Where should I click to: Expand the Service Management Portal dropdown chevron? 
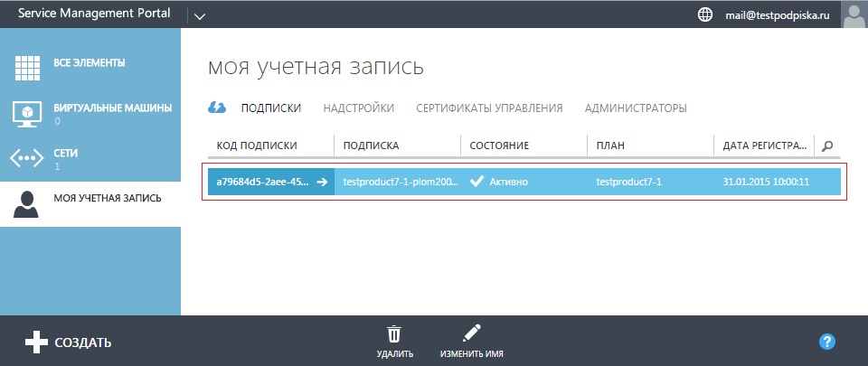(x=200, y=15)
